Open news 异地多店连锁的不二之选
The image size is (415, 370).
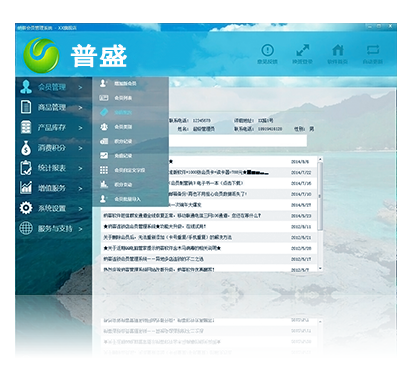point(153,259)
